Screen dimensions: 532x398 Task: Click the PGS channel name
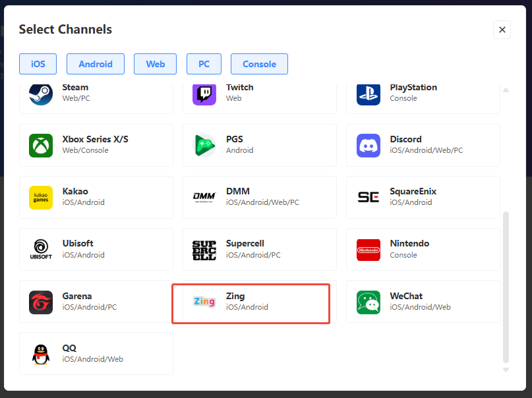pyautogui.click(x=235, y=139)
